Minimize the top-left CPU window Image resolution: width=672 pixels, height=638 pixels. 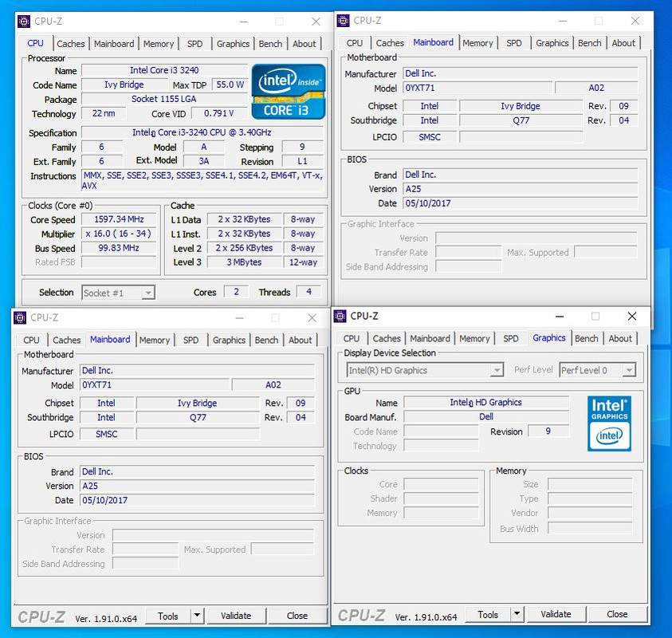243,22
